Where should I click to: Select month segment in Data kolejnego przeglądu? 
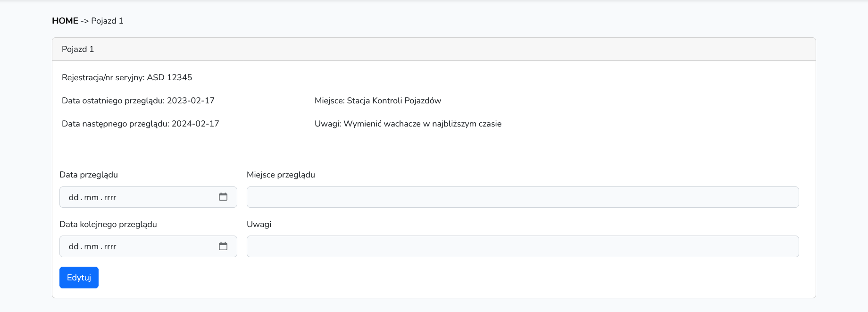click(91, 246)
